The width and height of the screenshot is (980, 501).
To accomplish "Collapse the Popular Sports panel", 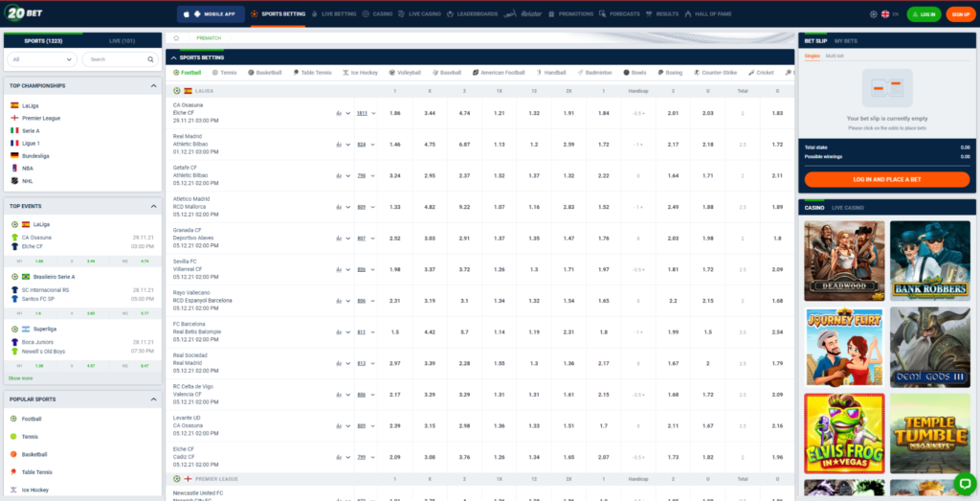I will [x=153, y=399].
